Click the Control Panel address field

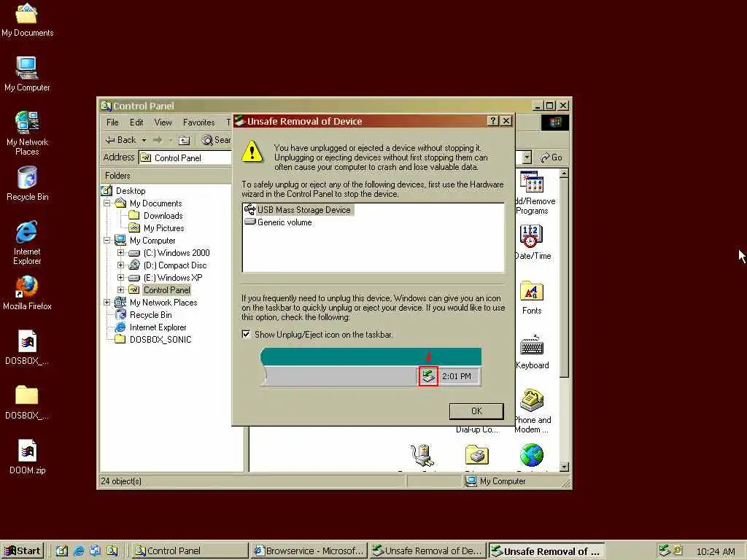point(186,157)
